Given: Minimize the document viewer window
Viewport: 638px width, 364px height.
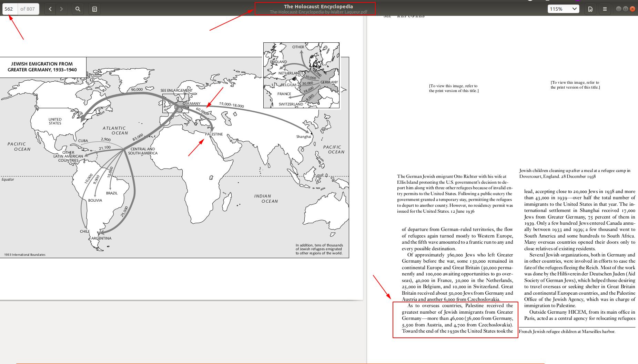Looking at the screenshot, I should point(619,9).
